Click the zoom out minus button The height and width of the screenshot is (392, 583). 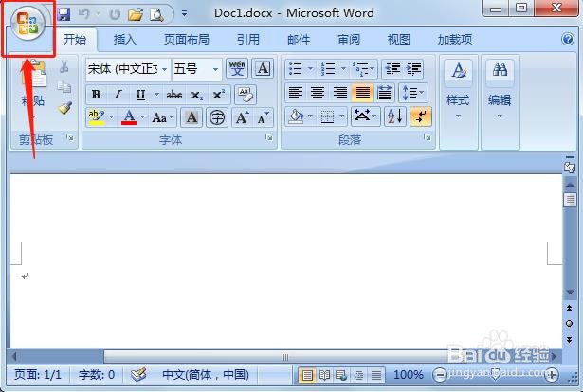click(x=439, y=375)
